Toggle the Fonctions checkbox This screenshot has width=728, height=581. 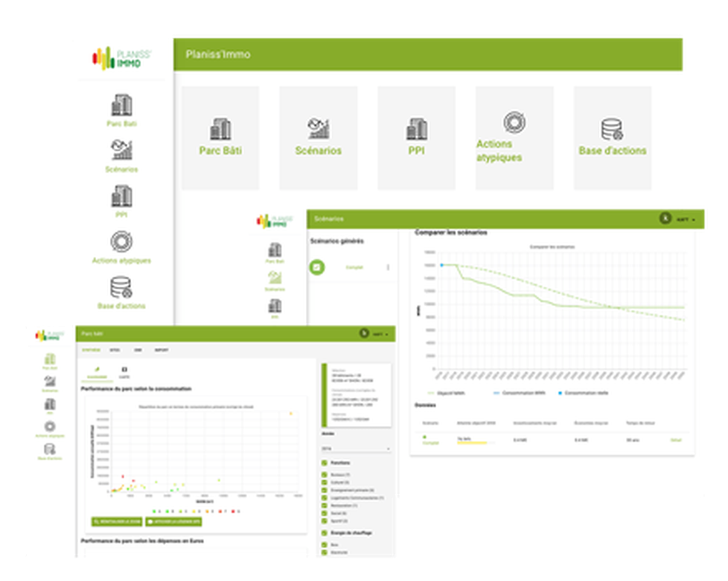[325, 463]
